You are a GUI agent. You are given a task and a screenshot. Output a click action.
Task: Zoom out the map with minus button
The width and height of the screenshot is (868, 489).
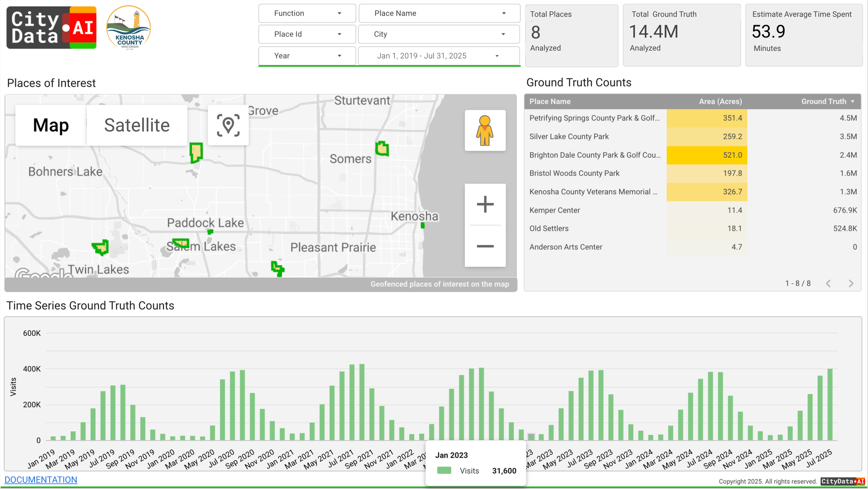click(485, 246)
